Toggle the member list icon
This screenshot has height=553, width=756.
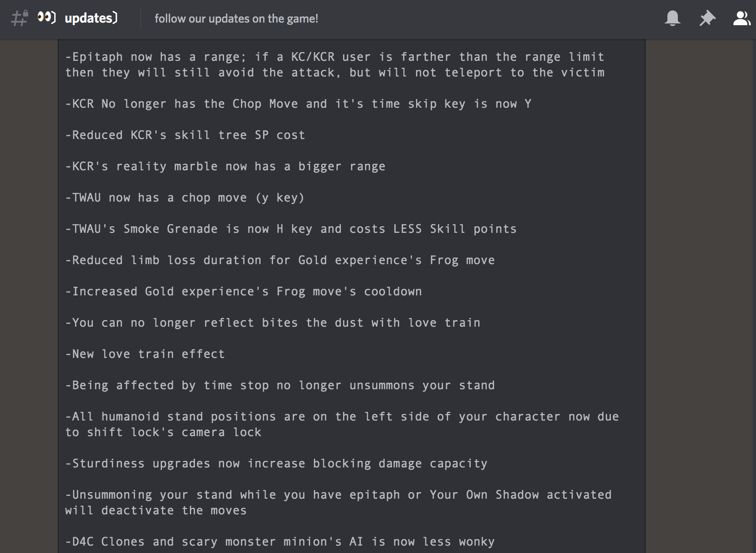click(741, 18)
